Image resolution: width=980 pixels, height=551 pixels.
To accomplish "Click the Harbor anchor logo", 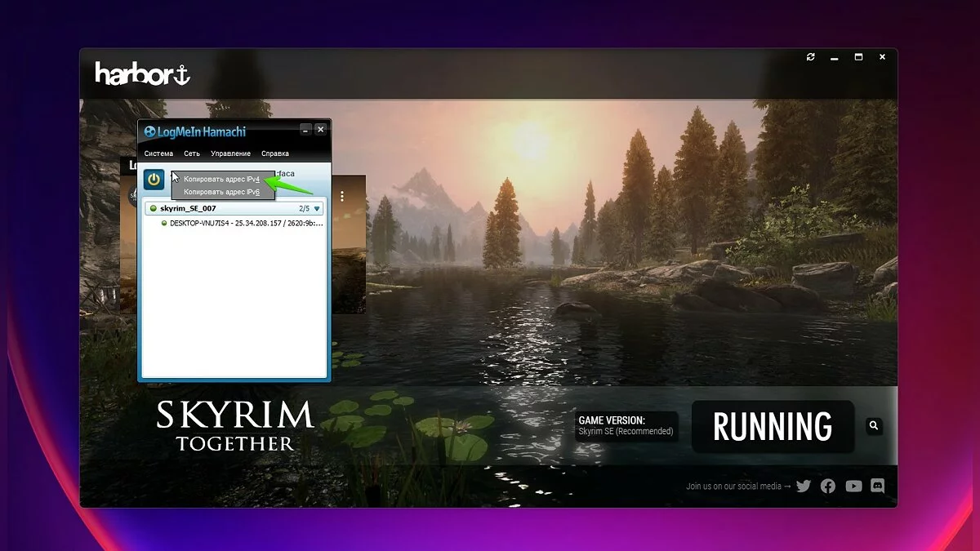I will pos(142,74).
